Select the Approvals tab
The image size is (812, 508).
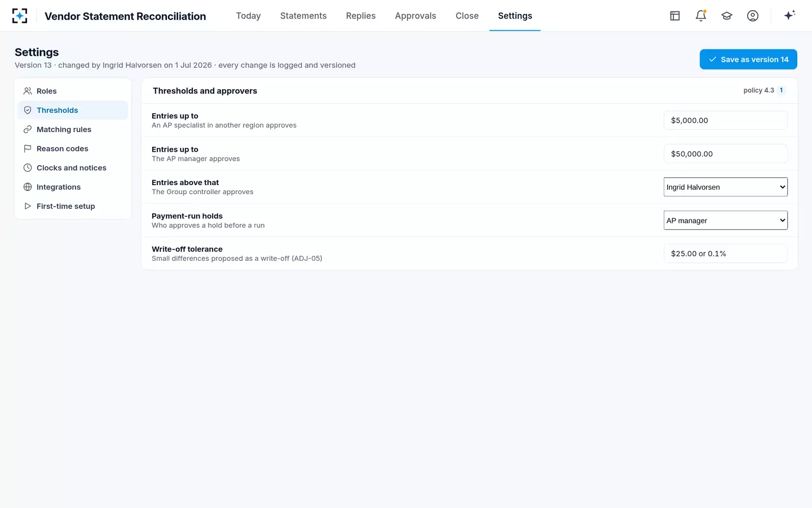(416, 16)
